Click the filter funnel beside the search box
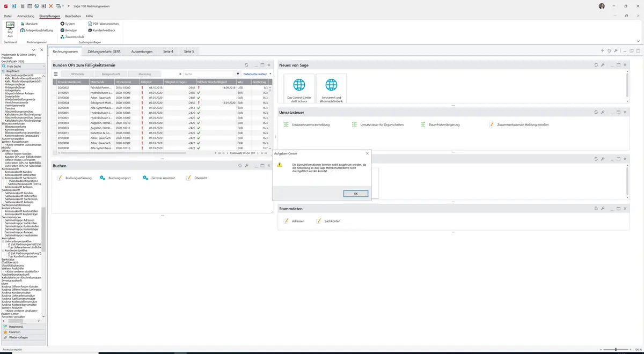The height and width of the screenshot is (354, 644). pyautogui.click(x=238, y=74)
